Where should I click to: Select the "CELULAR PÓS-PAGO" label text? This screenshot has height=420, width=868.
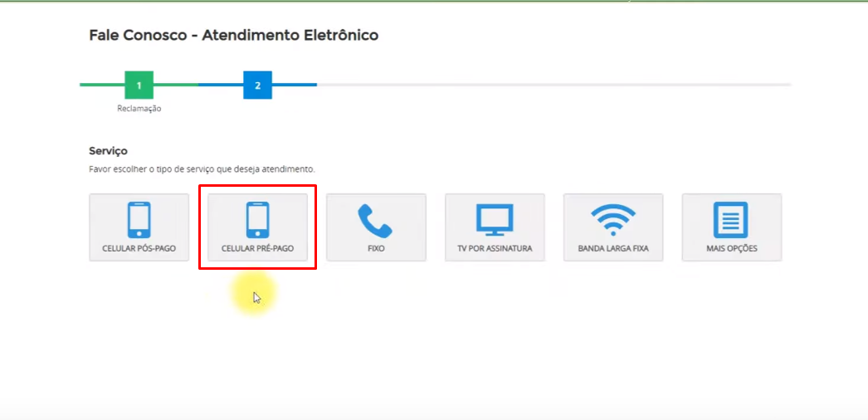point(139,248)
